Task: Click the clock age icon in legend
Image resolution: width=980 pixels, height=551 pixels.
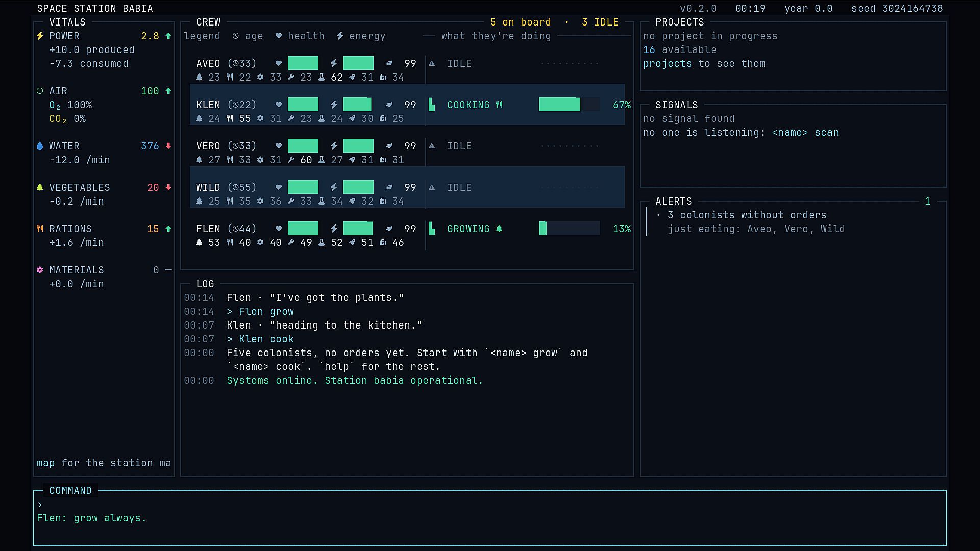Action: click(x=236, y=36)
